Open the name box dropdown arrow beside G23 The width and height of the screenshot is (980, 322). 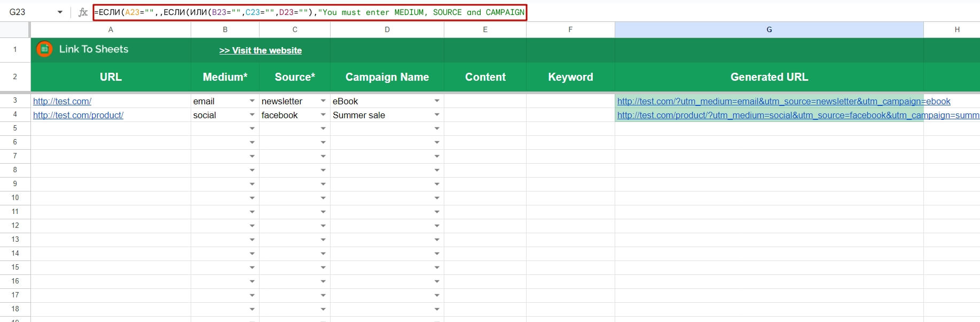tap(60, 12)
